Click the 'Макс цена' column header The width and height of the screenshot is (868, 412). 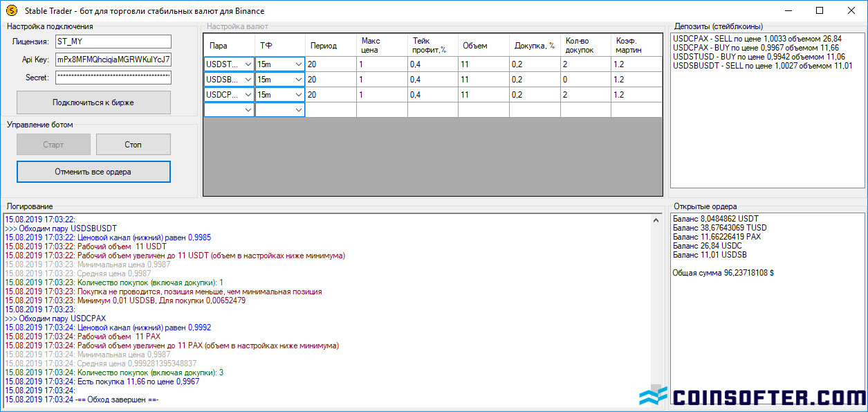[x=382, y=45]
